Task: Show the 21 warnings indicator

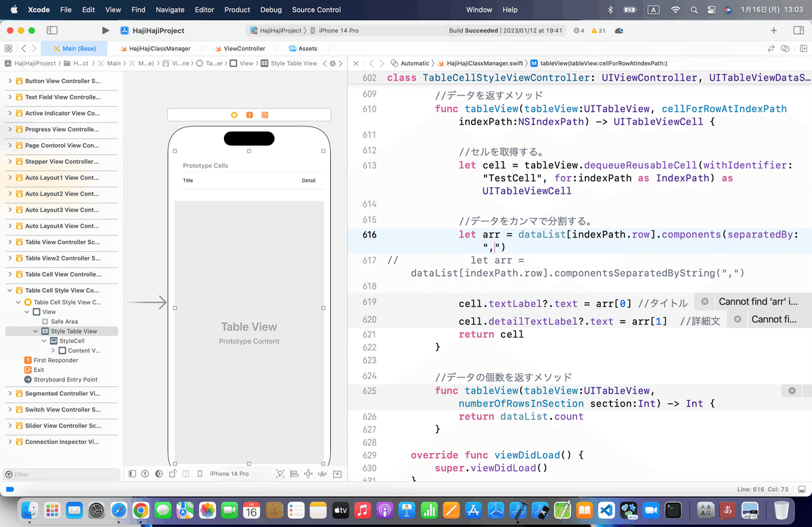Action: pos(598,30)
